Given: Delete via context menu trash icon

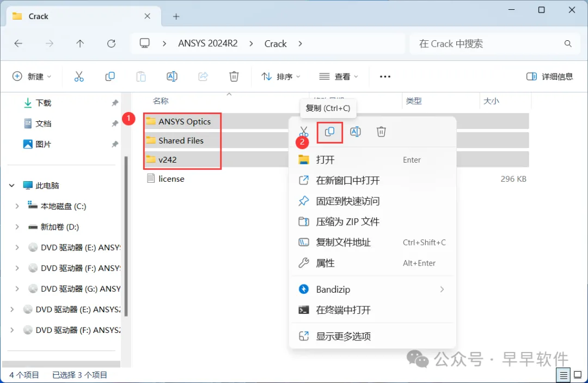Looking at the screenshot, I should pyautogui.click(x=381, y=132).
